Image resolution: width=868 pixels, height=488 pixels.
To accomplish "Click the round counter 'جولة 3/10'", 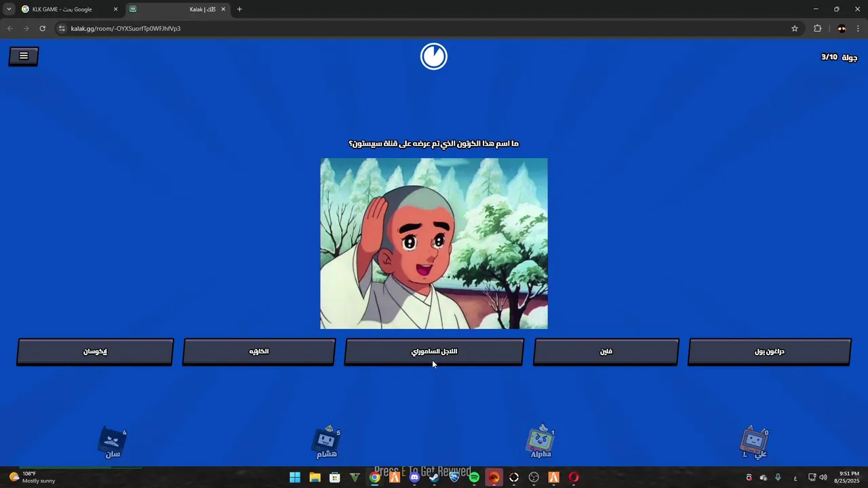I will tap(840, 57).
